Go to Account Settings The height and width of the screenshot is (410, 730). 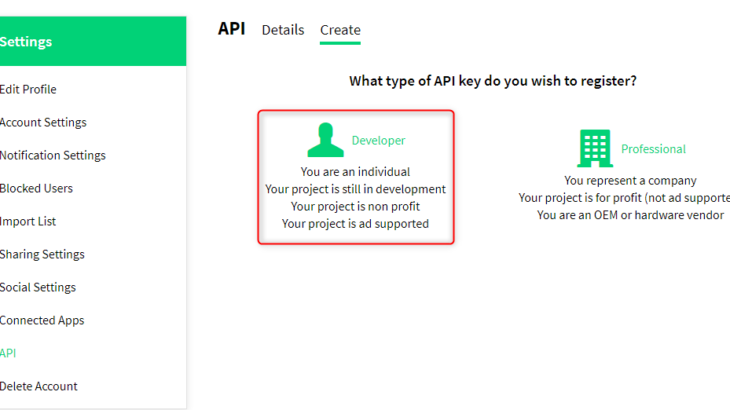(x=43, y=122)
